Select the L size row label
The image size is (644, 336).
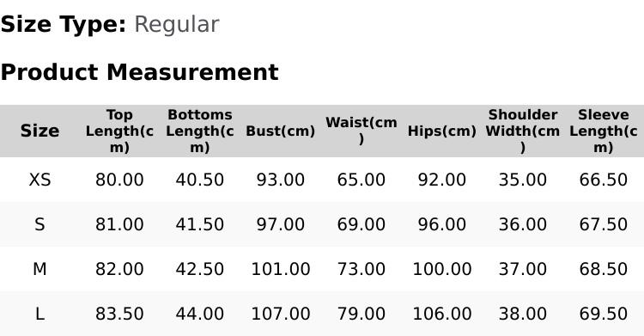[x=39, y=315]
